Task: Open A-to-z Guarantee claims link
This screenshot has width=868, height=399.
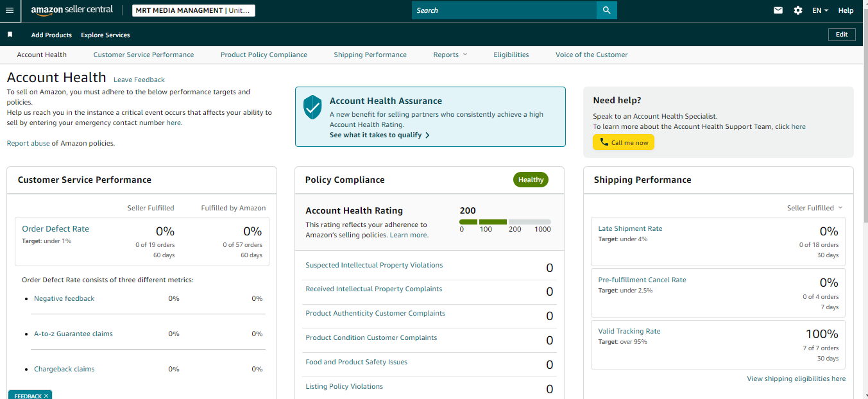Action: click(x=73, y=334)
